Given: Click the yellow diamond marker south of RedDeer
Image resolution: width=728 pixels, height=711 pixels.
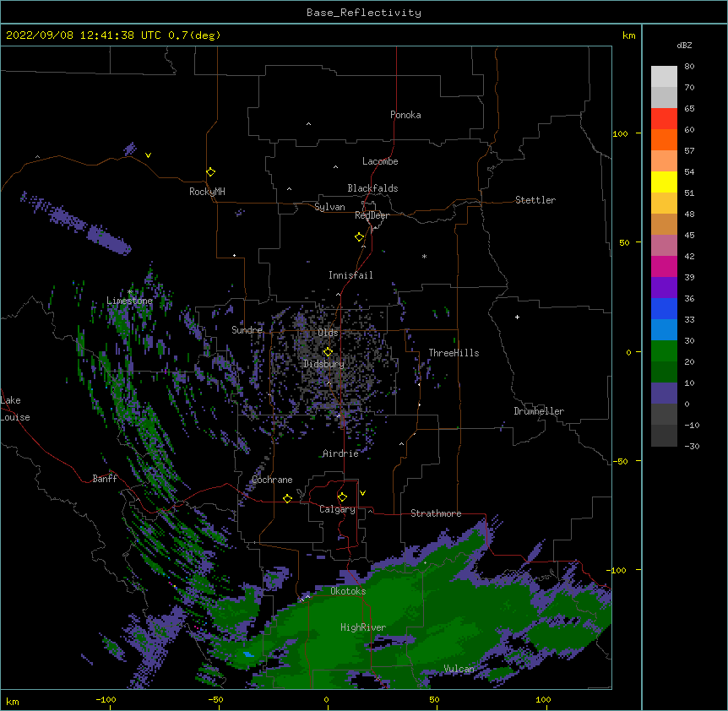Looking at the screenshot, I should (x=360, y=237).
